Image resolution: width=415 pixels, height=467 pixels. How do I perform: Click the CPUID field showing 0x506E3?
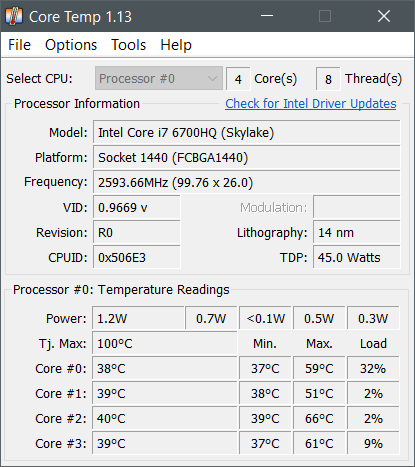pos(137,258)
